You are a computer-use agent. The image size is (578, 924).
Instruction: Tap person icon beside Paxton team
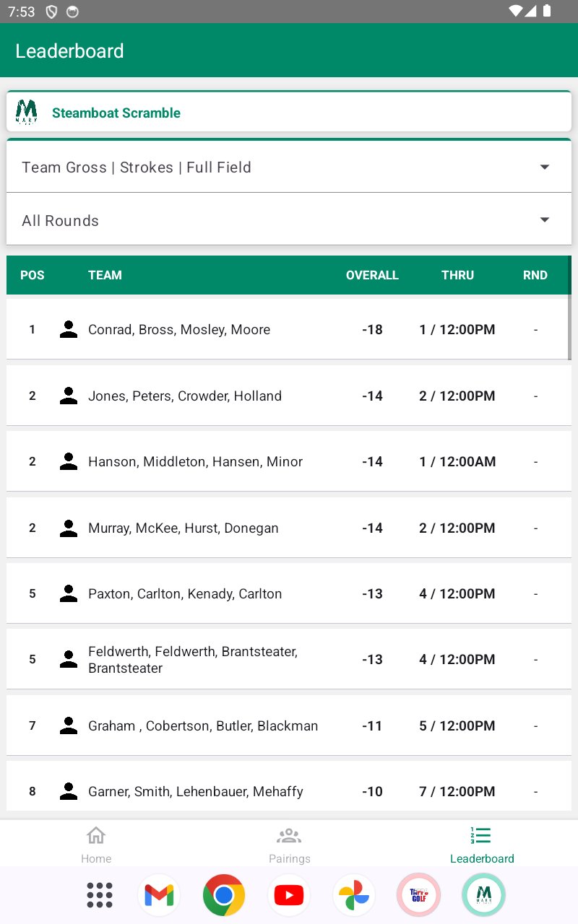click(69, 594)
